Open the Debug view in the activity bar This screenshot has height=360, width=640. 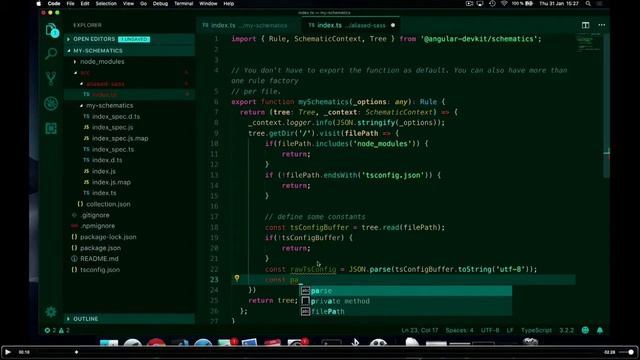click(51, 103)
